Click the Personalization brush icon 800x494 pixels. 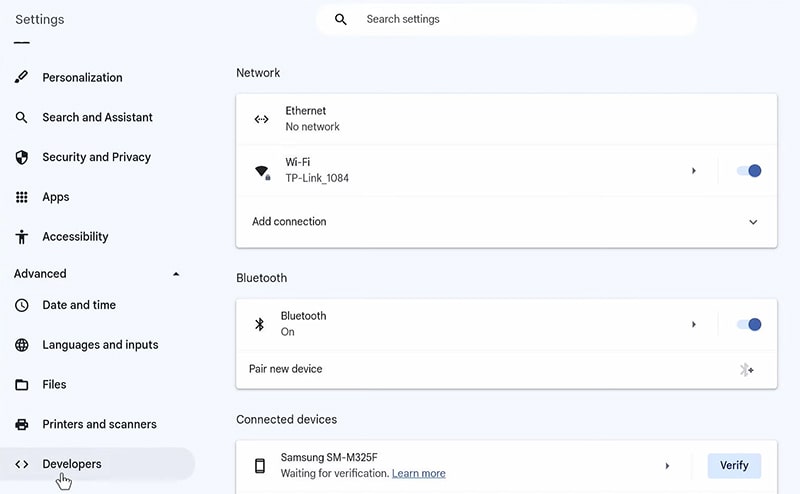click(22, 78)
